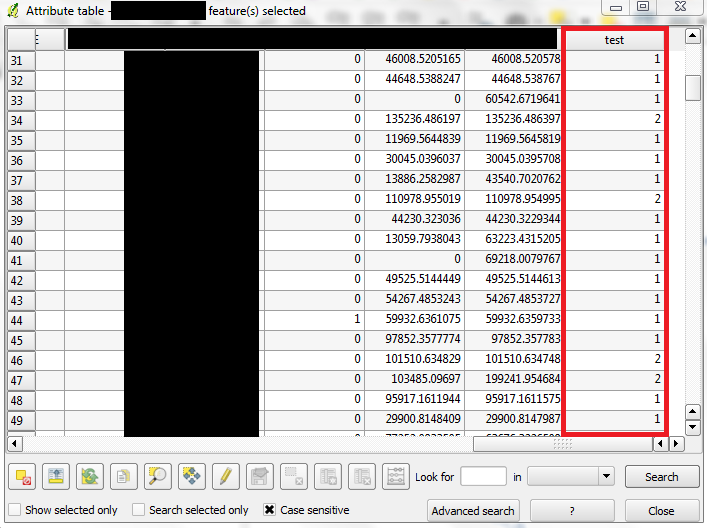The width and height of the screenshot is (707, 528).
Task: Copy selected rows to clipboard icon
Action: tap(124, 477)
